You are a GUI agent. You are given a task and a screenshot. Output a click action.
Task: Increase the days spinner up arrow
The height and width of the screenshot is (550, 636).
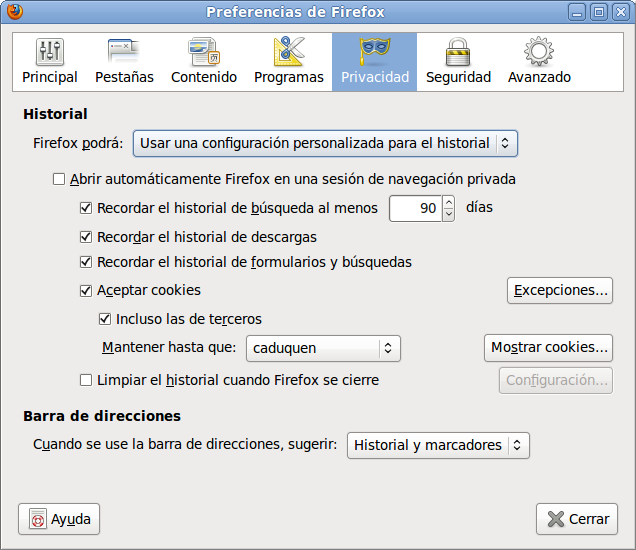pos(449,202)
